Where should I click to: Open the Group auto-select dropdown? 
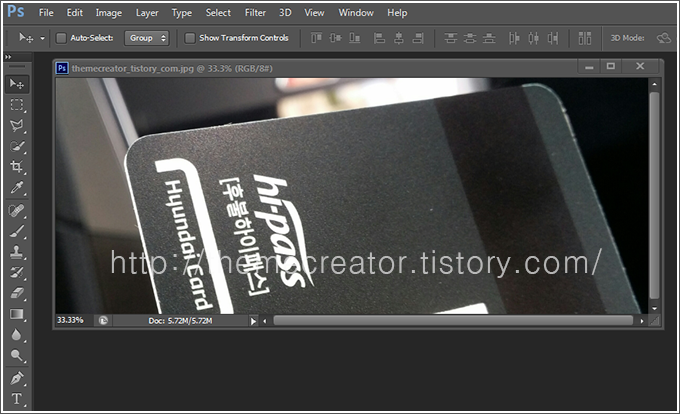(x=147, y=38)
